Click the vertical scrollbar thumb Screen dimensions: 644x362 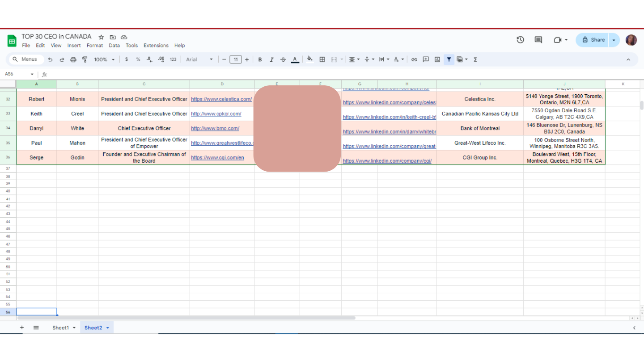(x=642, y=105)
